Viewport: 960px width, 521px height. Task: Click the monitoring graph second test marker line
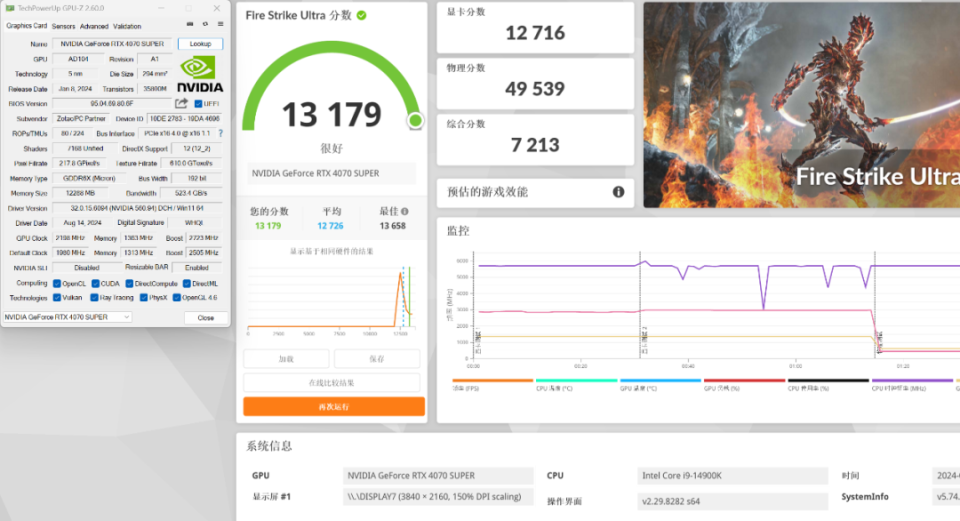click(x=640, y=304)
